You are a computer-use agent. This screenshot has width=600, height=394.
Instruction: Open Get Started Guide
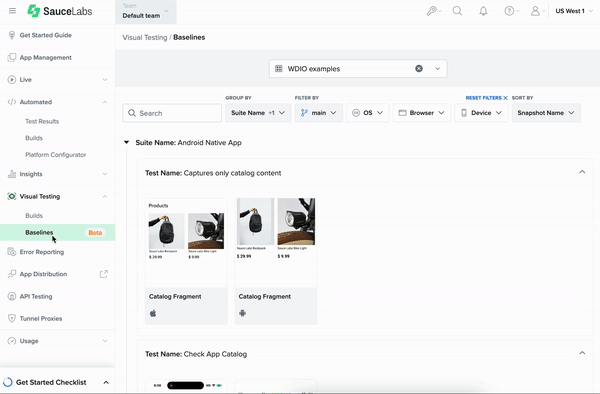pyautogui.click(x=46, y=35)
